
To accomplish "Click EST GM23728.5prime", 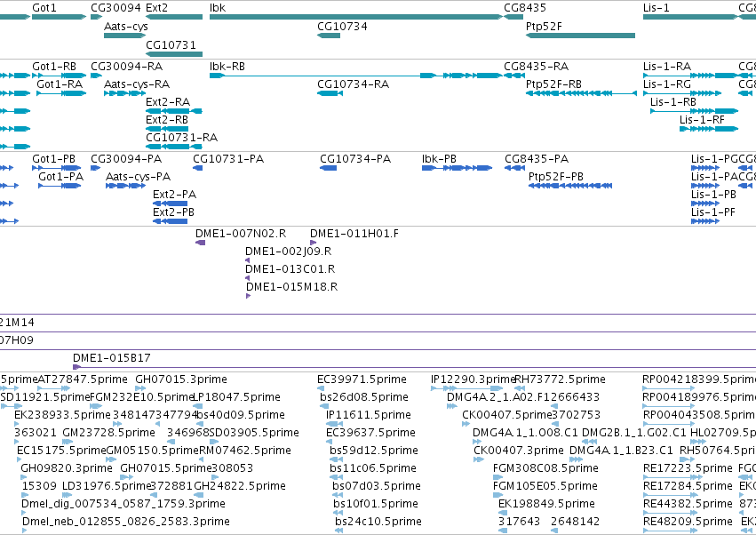I will pyautogui.click(x=68, y=442).
